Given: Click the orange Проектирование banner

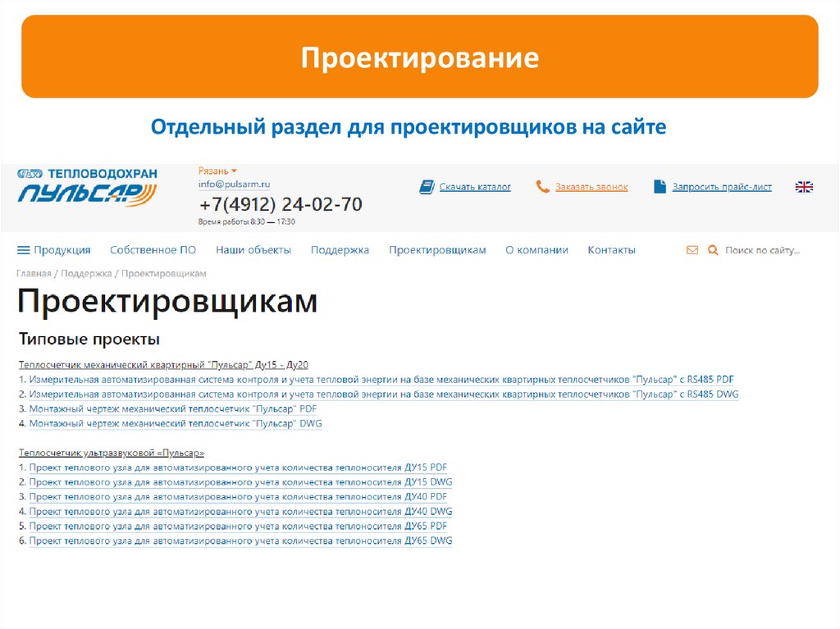Looking at the screenshot, I should (x=420, y=57).
